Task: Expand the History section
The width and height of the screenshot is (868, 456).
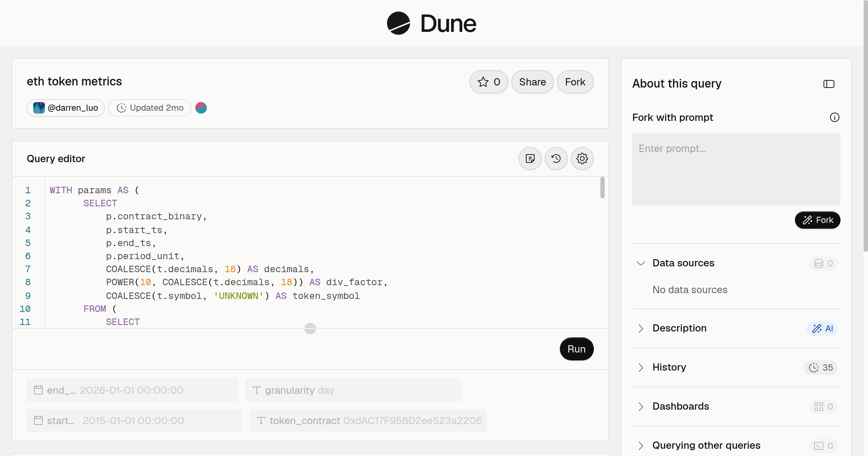Action: tap(641, 367)
